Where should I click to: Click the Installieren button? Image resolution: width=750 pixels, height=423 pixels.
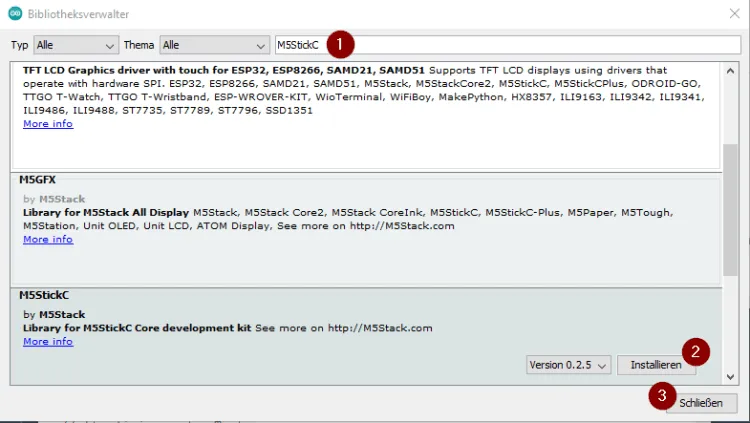click(x=656, y=365)
